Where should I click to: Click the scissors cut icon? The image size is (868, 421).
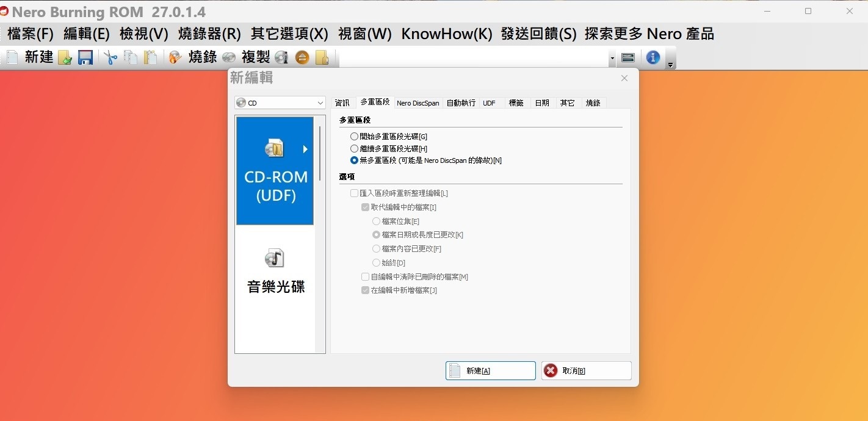coord(110,57)
